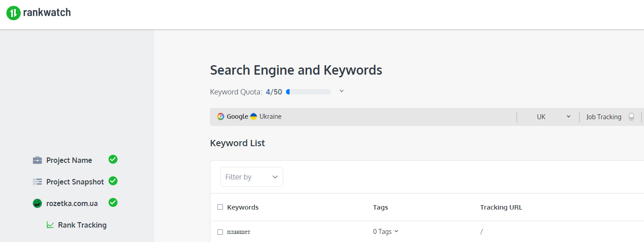
Task: Click the rozetka.com.ua sidebar link
Action: pos(72,203)
